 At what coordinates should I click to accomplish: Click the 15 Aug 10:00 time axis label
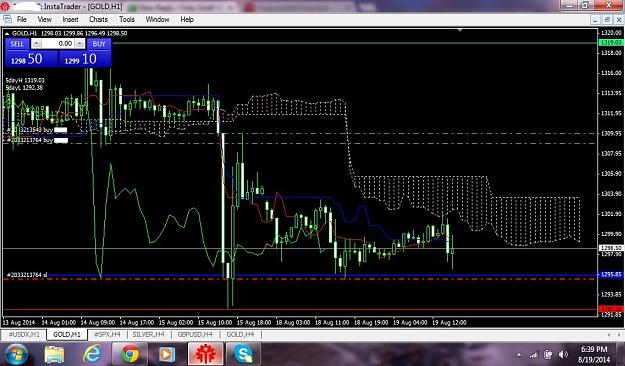click(214, 322)
